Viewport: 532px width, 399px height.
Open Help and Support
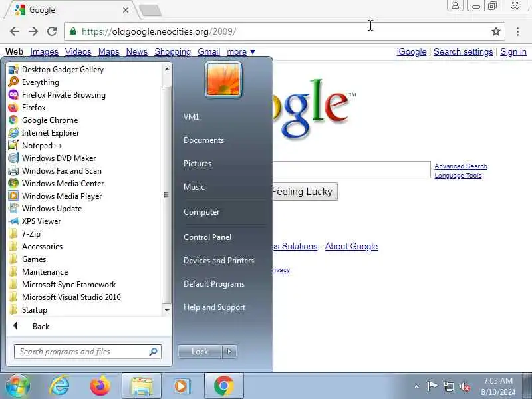(214, 307)
